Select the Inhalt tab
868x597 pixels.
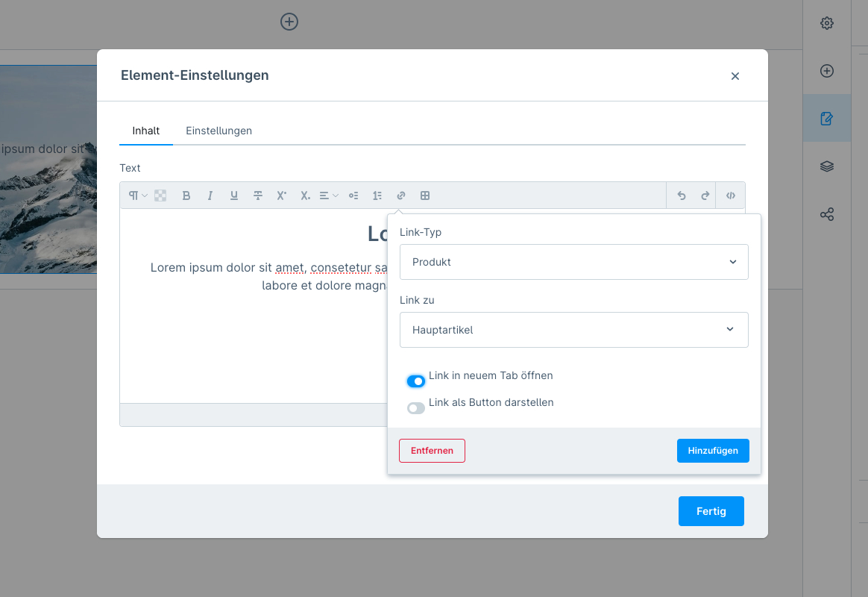[146, 131]
